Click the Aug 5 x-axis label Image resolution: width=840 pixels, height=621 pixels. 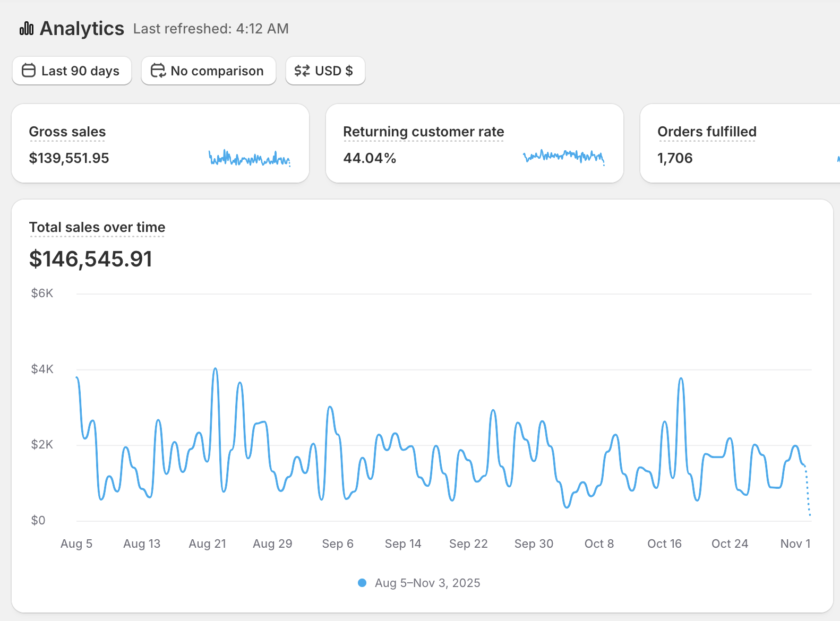coord(76,544)
